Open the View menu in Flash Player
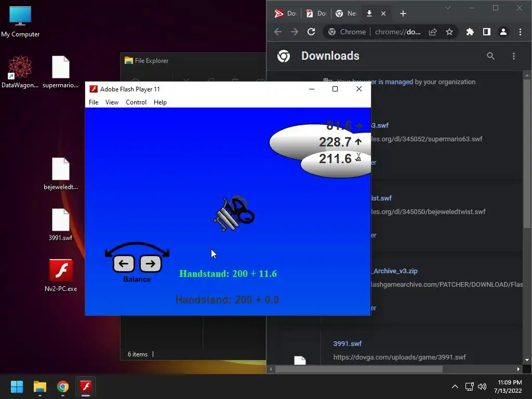 (x=112, y=102)
